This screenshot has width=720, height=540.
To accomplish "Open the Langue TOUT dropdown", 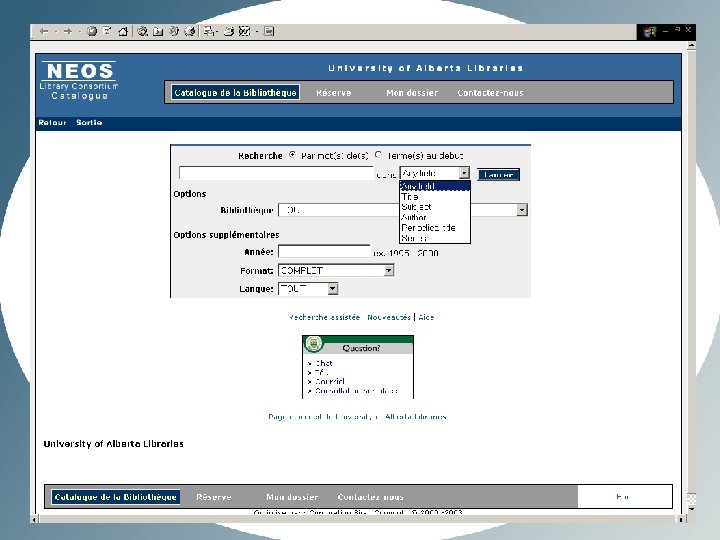I will pos(332,288).
